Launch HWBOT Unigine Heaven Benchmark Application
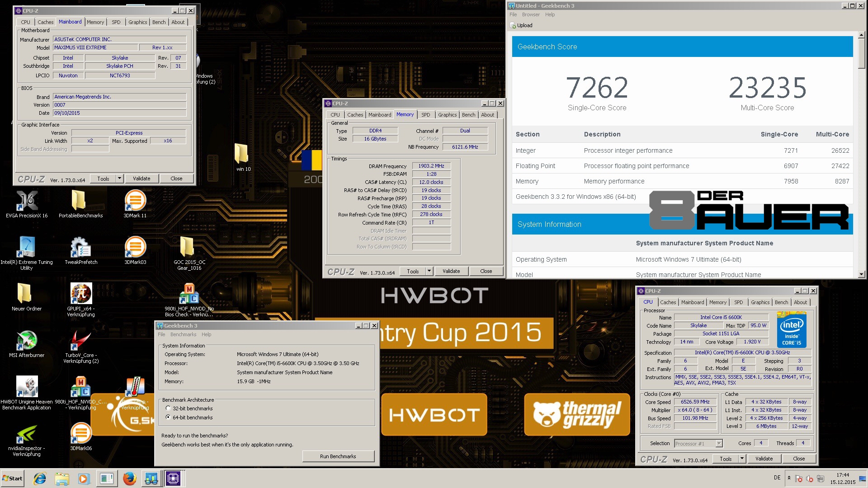The width and height of the screenshot is (868, 488). (x=27, y=393)
